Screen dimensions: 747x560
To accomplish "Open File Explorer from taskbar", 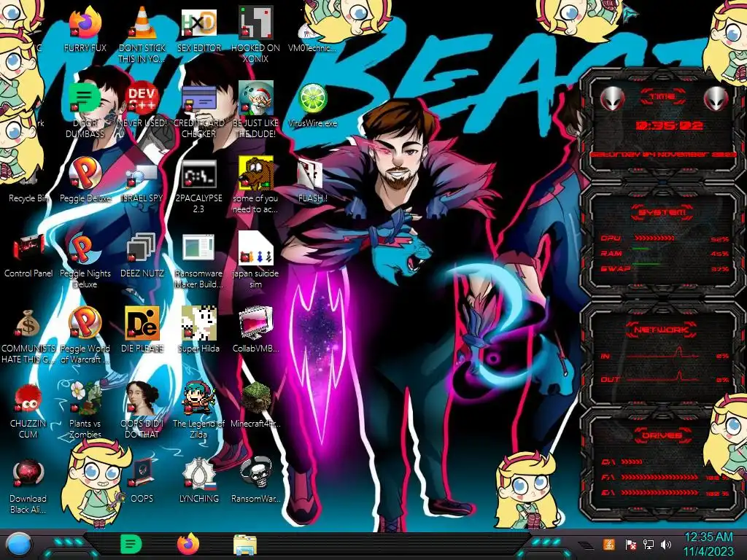I will [x=245, y=545].
